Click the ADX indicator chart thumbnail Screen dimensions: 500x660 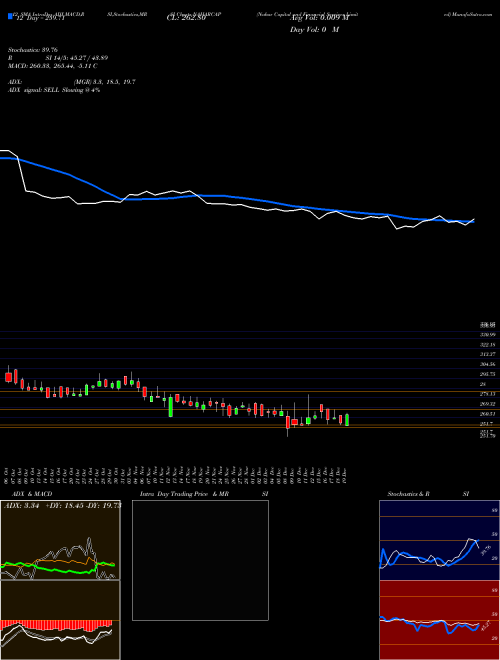pyautogui.click(x=60, y=540)
